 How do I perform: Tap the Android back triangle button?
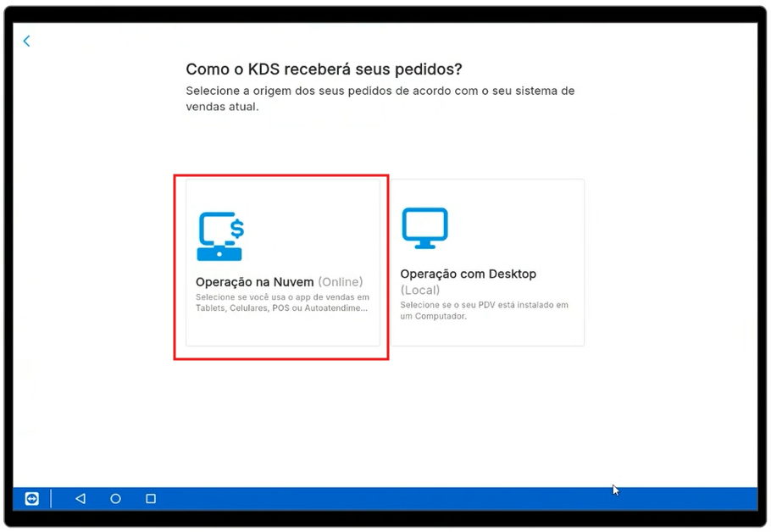80,499
